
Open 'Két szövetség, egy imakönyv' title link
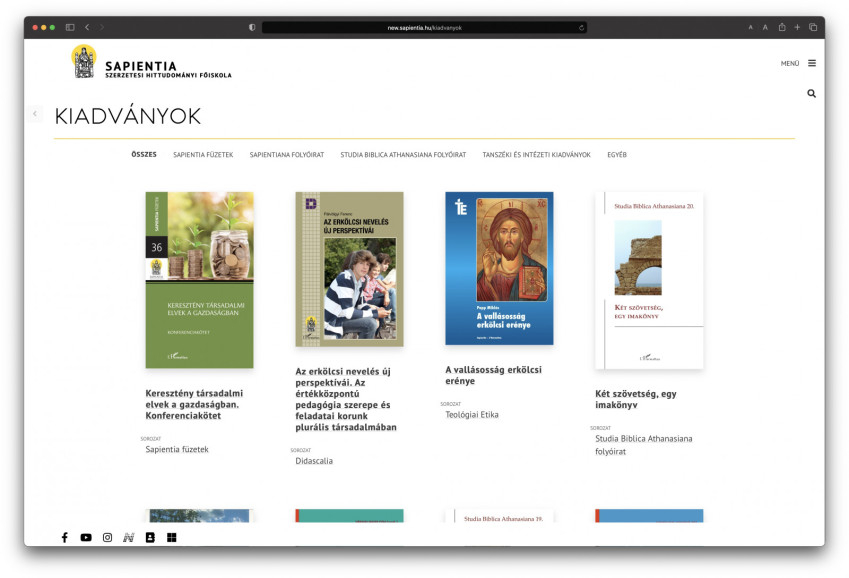[x=634, y=399]
